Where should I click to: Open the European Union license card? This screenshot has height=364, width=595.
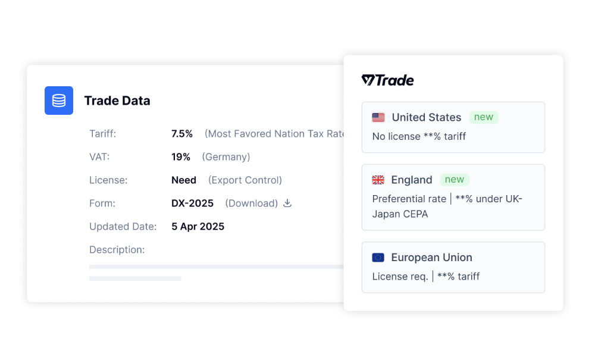(x=453, y=267)
